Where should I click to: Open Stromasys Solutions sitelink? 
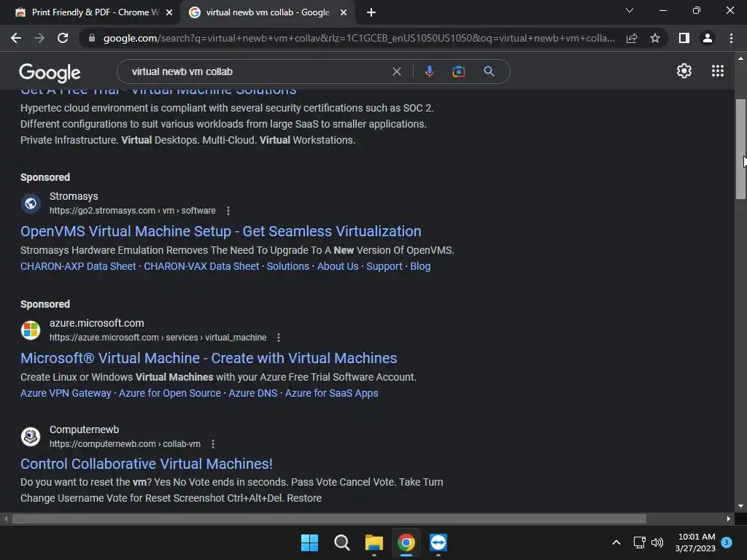tap(287, 266)
